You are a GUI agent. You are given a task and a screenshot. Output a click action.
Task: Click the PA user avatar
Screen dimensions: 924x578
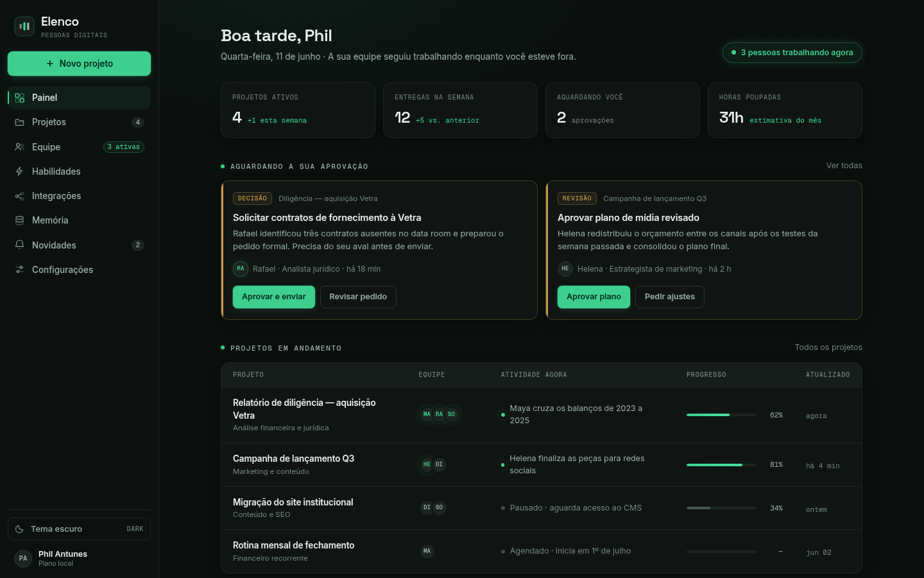(23, 558)
